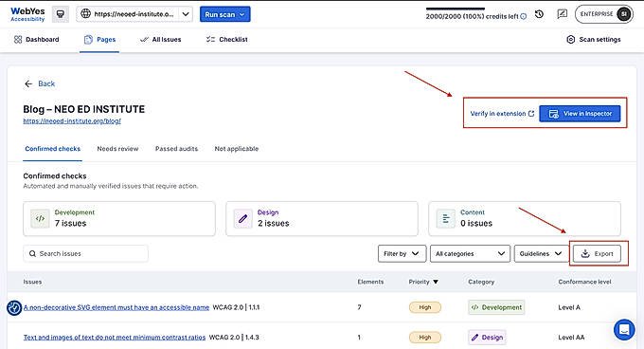Expand the site URL dropdown arrow
This screenshot has height=349, width=644.
pyautogui.click(x=186, y=14)
